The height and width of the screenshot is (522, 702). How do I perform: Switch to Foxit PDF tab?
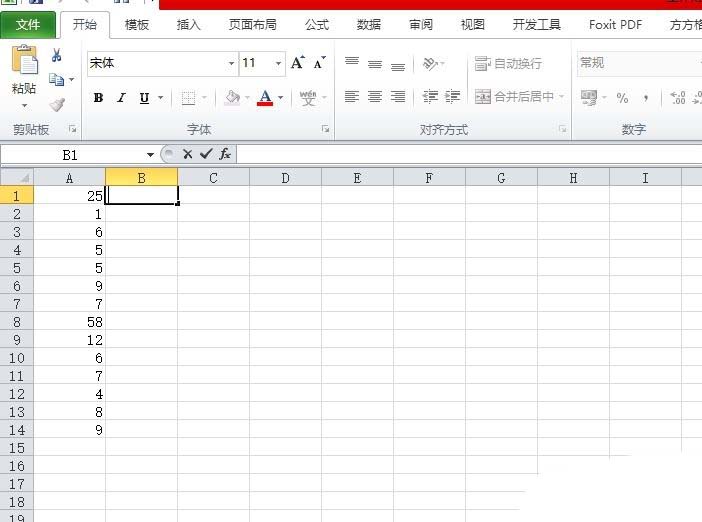(x=616, y=25)
